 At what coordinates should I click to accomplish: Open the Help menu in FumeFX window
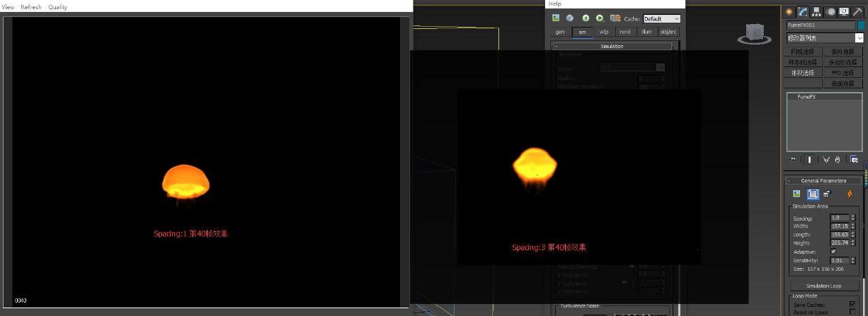[x=554, y=4]
